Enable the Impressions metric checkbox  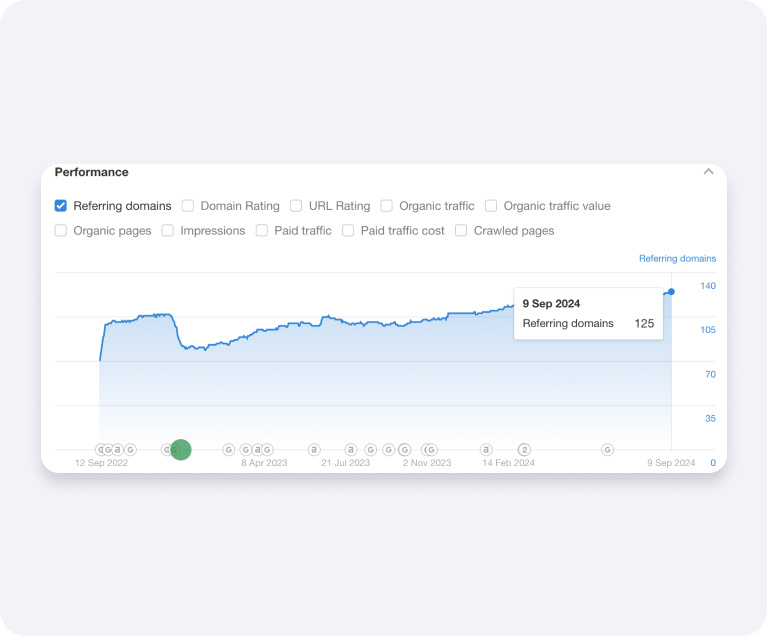click(x=168, y=230)
